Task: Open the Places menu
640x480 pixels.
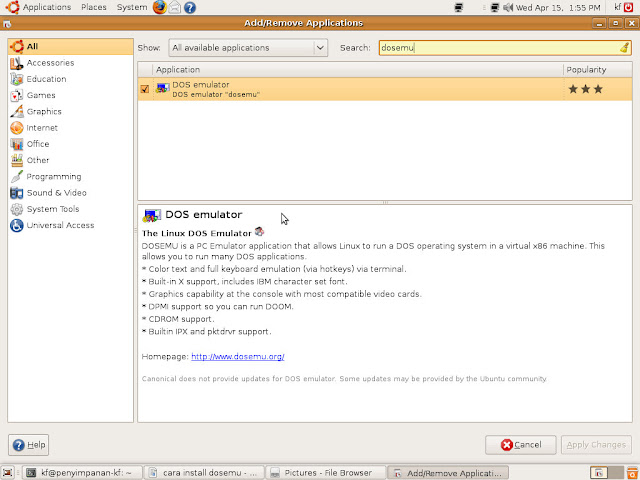Action: tap(94, 7)
